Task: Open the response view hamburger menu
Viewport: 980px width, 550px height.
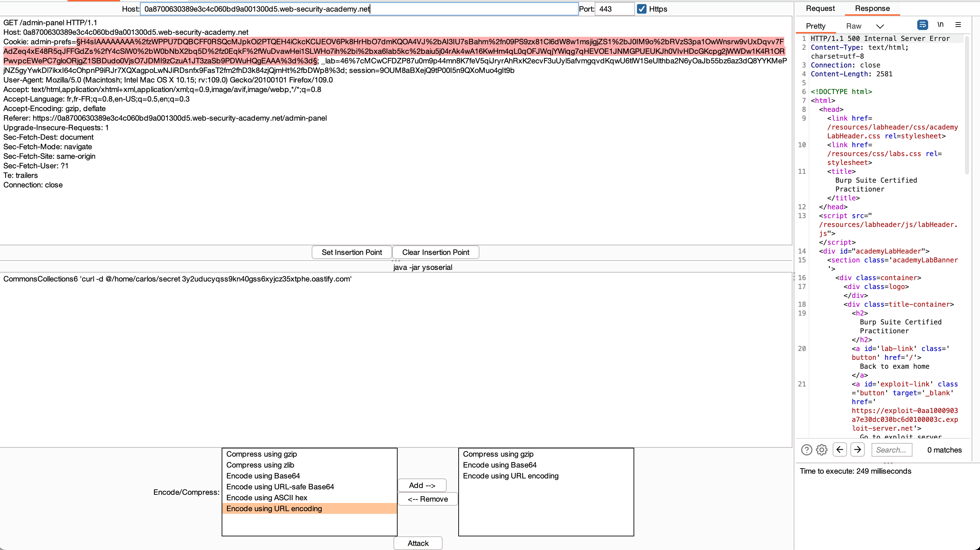Action: (x=958, y=24)
